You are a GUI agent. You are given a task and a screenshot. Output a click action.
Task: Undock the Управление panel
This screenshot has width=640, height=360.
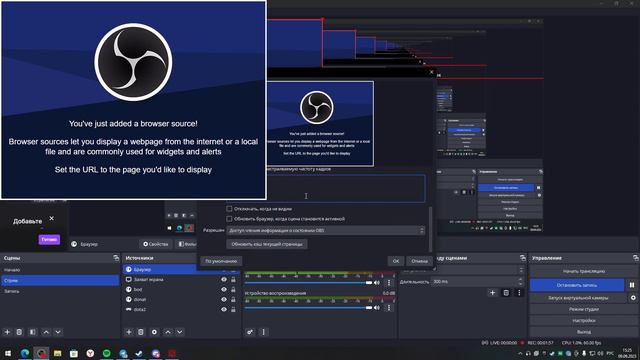(636, 258)
